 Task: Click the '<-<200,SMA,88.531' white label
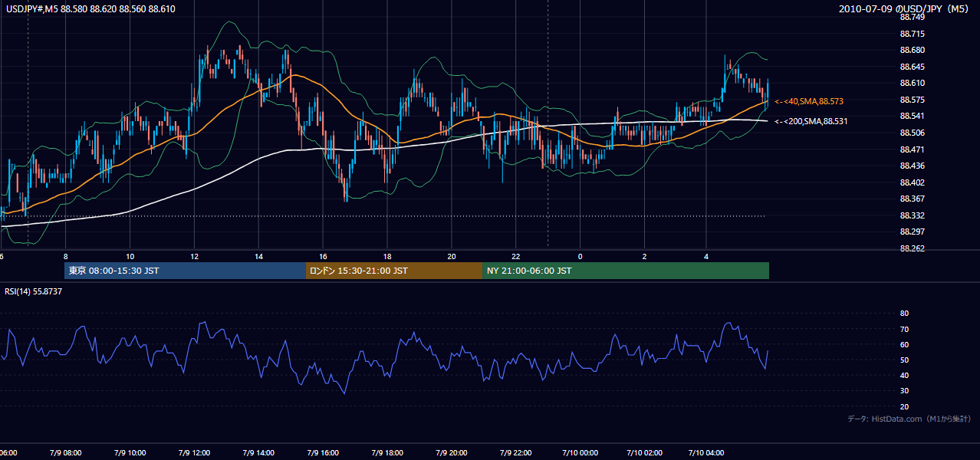point(811,121)
